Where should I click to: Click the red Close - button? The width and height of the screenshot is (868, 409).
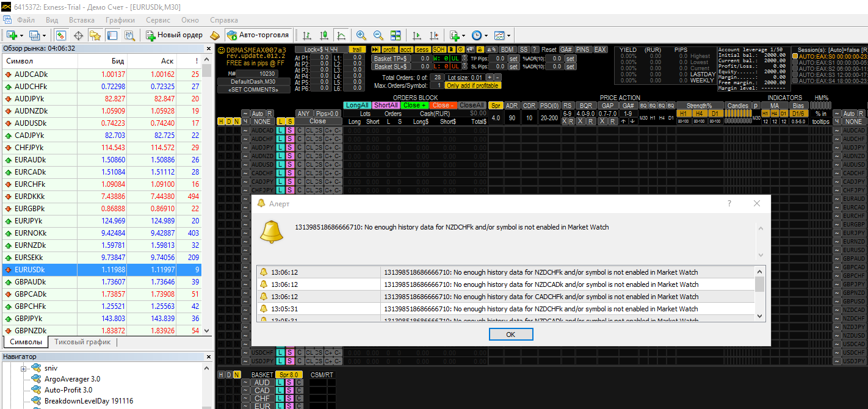[443, 105]
